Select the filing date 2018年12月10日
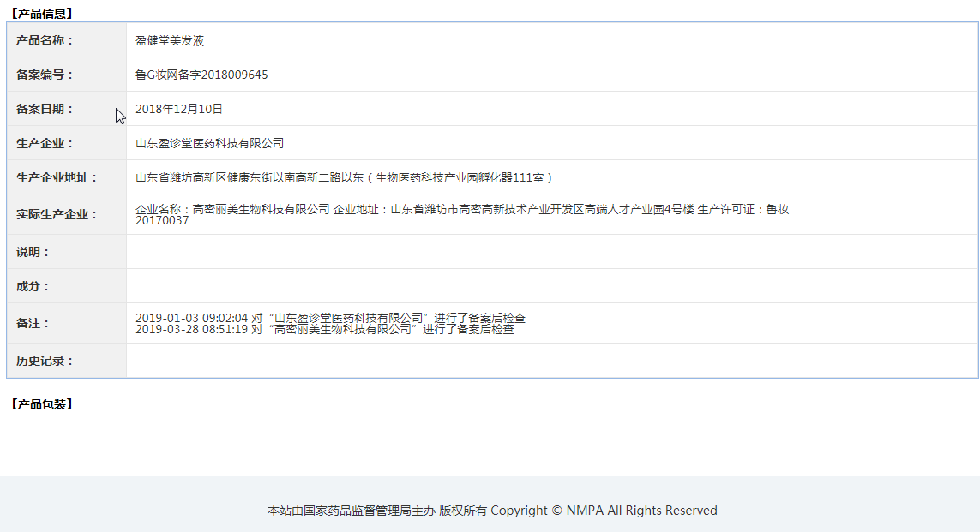980x532 pixels. point(179,109)
